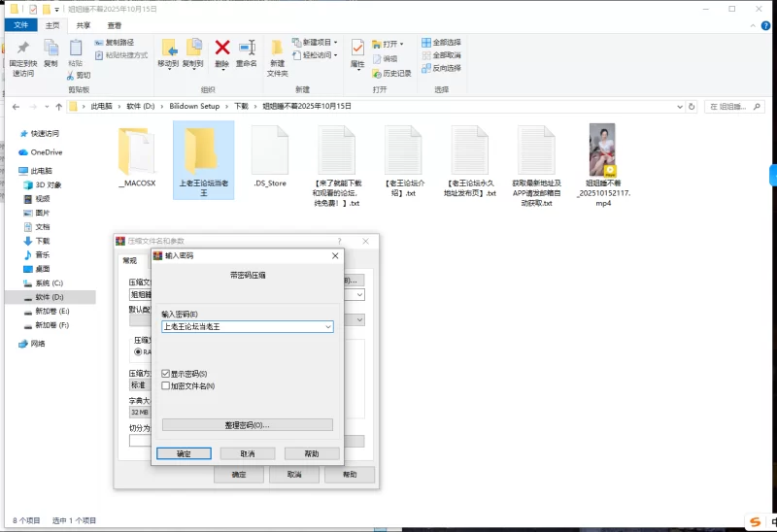
Task: Click the Pin to Quick Access icon
Action: coord(22,48)
